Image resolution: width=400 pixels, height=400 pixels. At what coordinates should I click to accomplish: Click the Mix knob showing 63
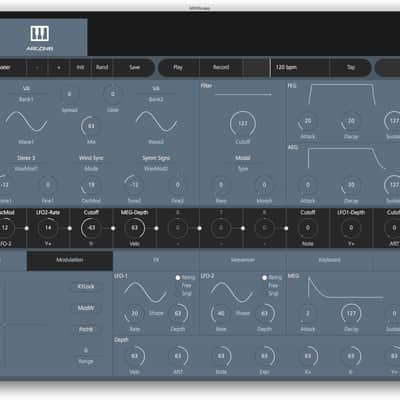point(91,126)
